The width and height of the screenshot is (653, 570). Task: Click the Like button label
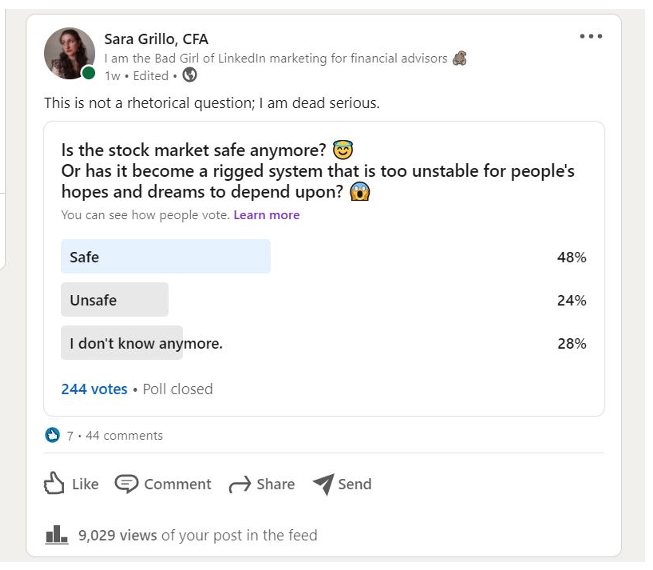[85, 484]
